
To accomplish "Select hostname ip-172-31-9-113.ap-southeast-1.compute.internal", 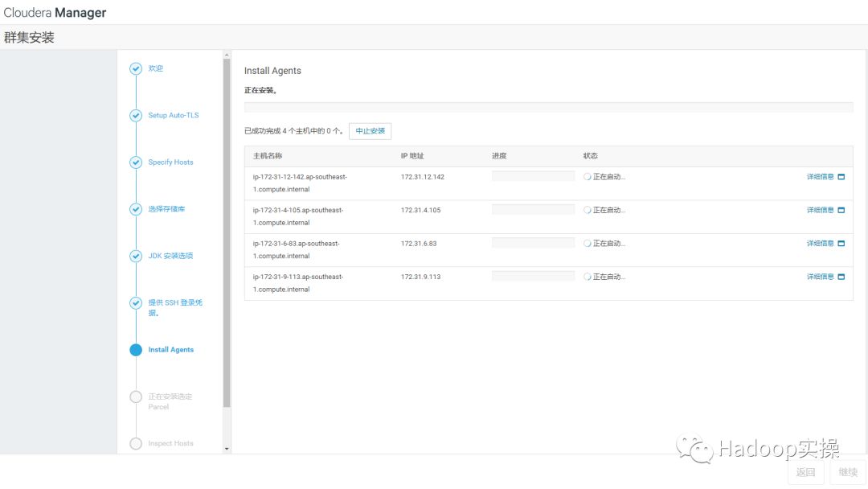I will pyautogui.click(x=298, y=283).
